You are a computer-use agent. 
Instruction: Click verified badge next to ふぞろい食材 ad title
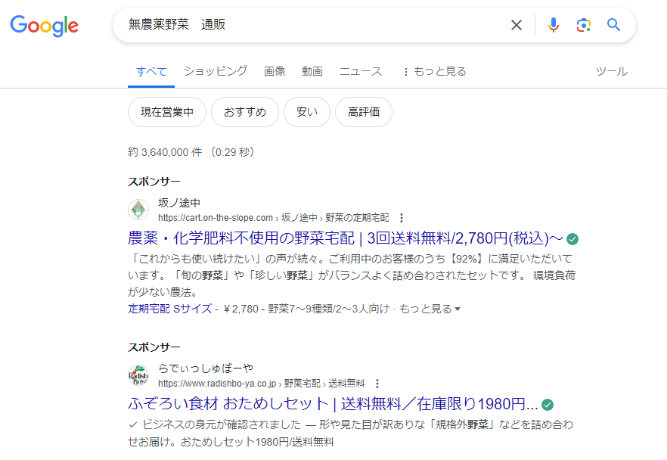(547, 405)
